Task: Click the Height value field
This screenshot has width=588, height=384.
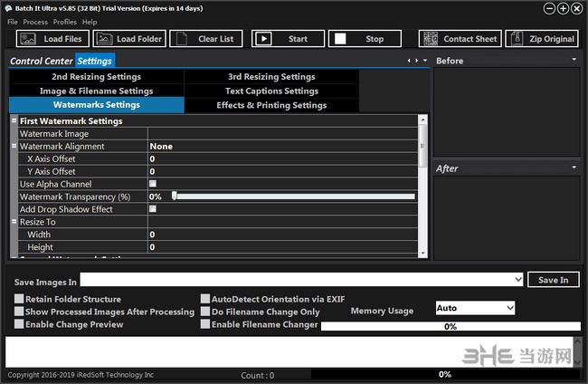Action: point(283,247)
